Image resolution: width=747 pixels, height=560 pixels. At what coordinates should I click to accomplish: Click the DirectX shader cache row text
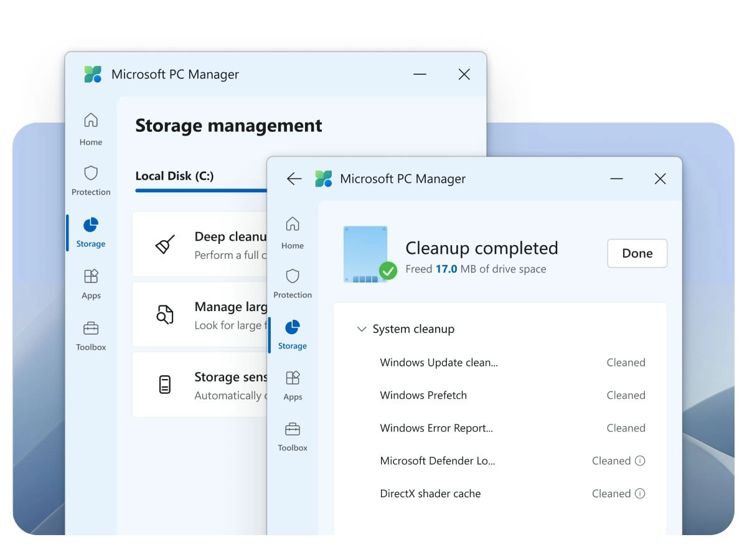tap(431, 493)
